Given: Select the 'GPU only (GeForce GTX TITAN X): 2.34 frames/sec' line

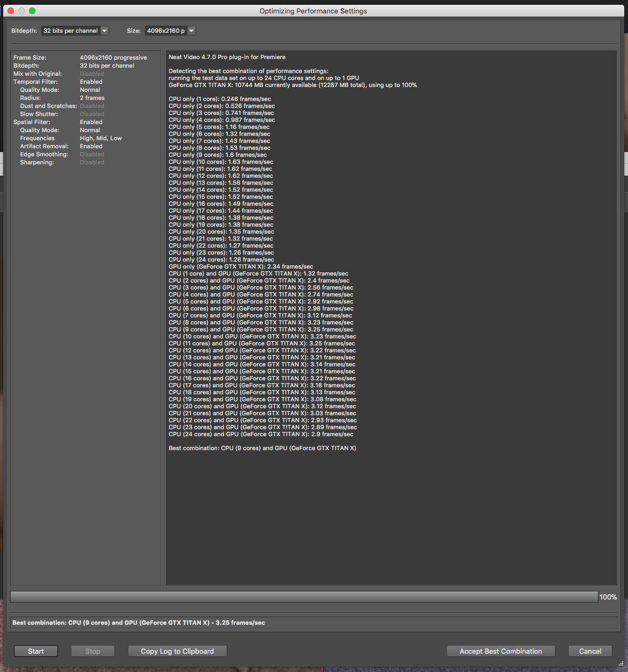Looking at the screenshot, I should point(241,266).
